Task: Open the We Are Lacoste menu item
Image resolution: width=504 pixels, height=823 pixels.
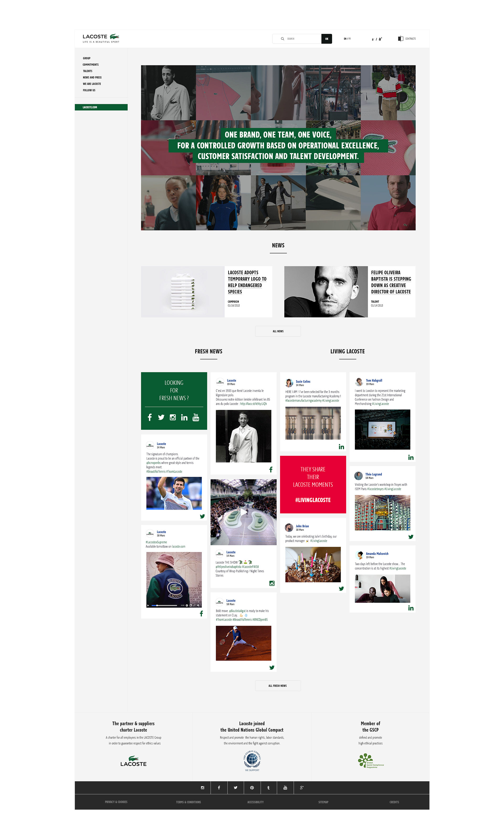Action: click(92, 83)
